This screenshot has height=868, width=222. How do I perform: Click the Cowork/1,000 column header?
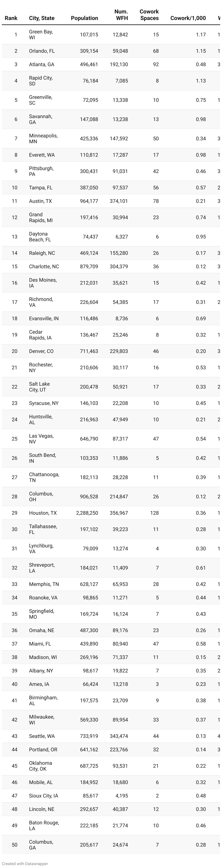click(x=188, y=18)
